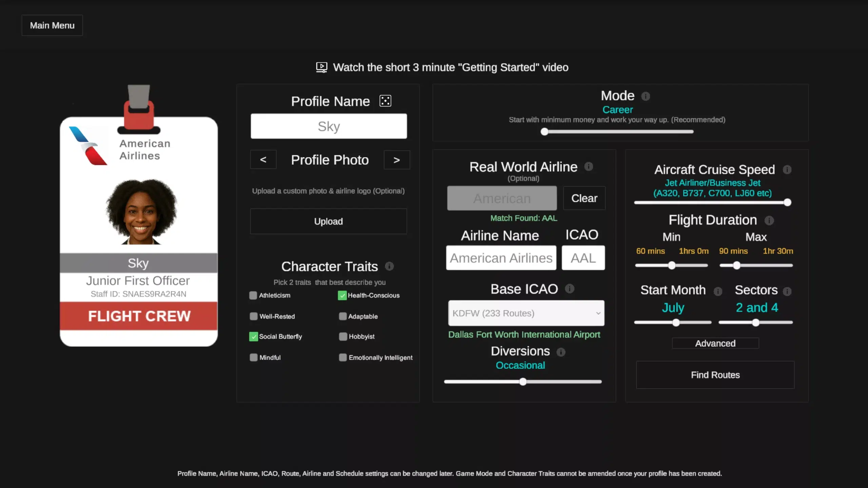Click Character Traits info icon
The image size is (868, 488).
(x=389, y=266)
